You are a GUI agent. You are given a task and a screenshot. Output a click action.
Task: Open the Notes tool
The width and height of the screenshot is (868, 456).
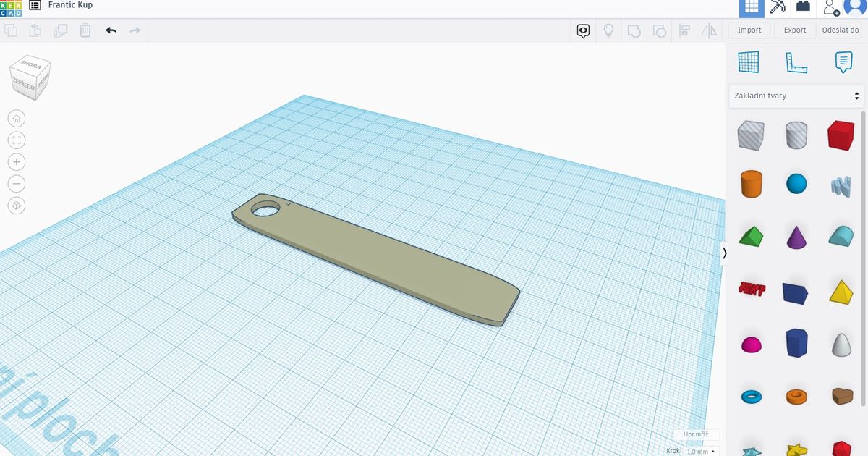tap(843, 62)
